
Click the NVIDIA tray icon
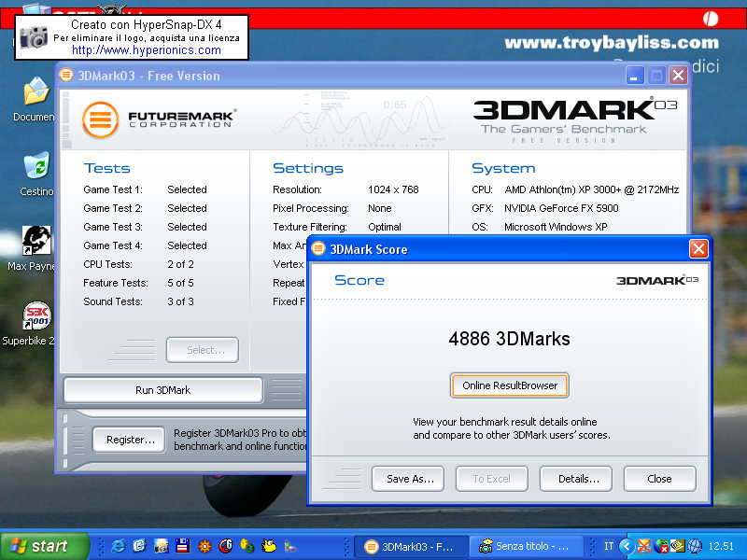(x=678, y=546)
